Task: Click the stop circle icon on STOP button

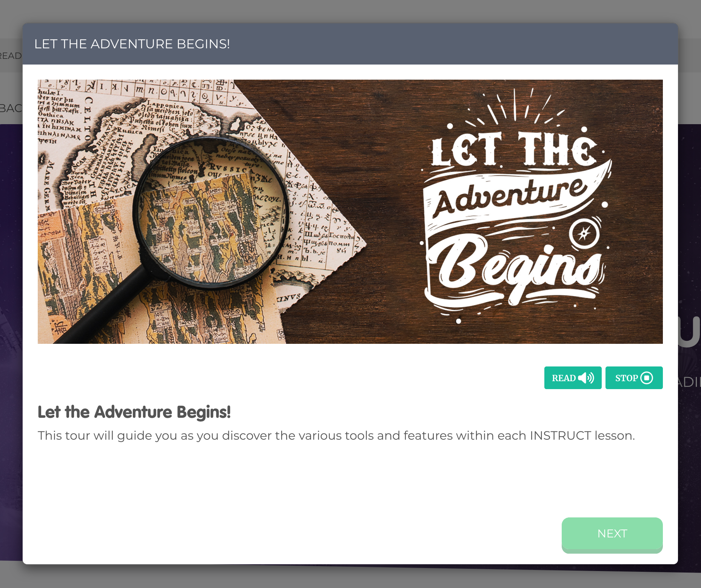Action: (x=647, y=378)
